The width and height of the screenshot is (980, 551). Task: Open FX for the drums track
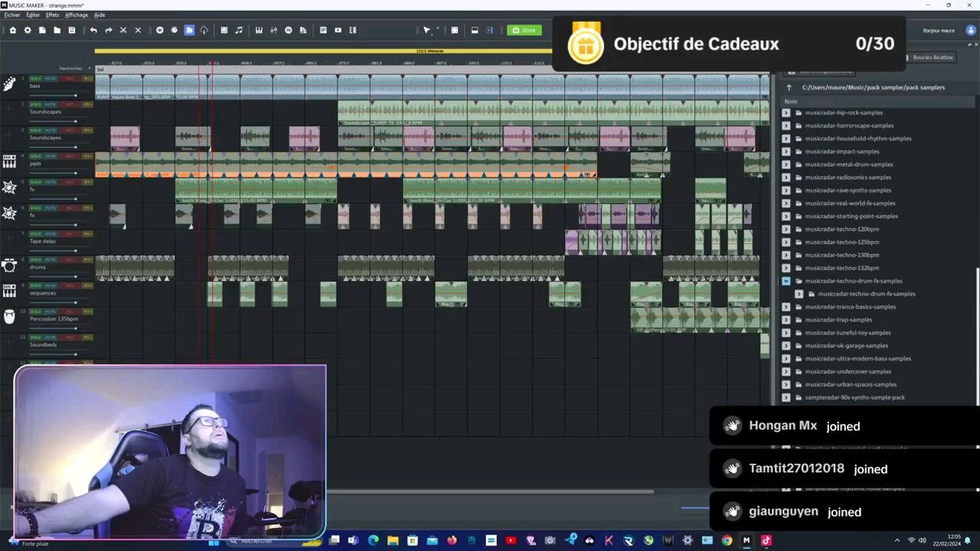[x=87, y=259]
